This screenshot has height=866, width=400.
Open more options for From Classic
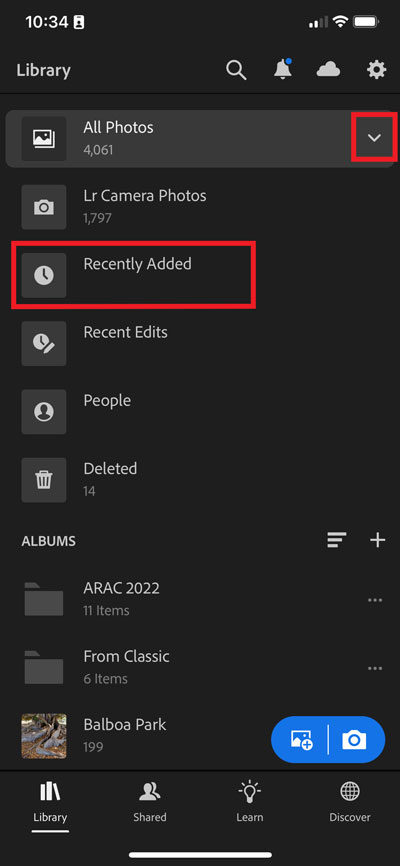(x=375, y=668)
